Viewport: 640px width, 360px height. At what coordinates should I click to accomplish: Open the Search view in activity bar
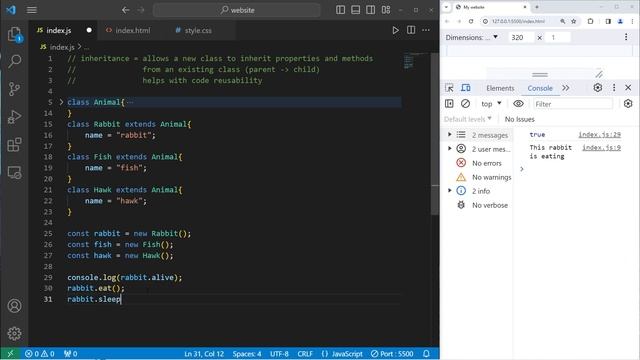click(15, 62)
